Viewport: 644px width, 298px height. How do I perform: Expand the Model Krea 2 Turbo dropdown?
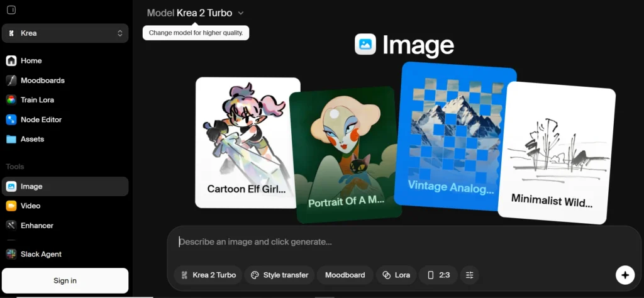click(196, 13)
